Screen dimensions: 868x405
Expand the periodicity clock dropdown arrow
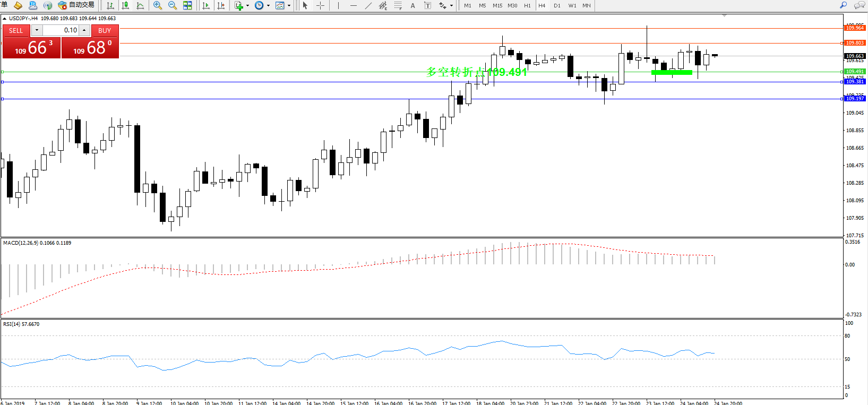coord(268,5)
